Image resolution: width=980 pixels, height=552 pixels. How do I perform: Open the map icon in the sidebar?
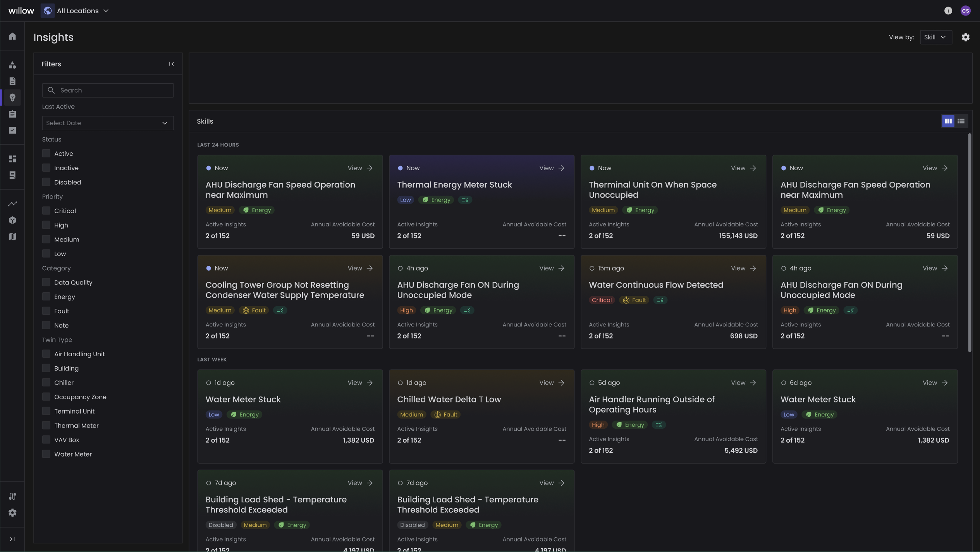12,236
